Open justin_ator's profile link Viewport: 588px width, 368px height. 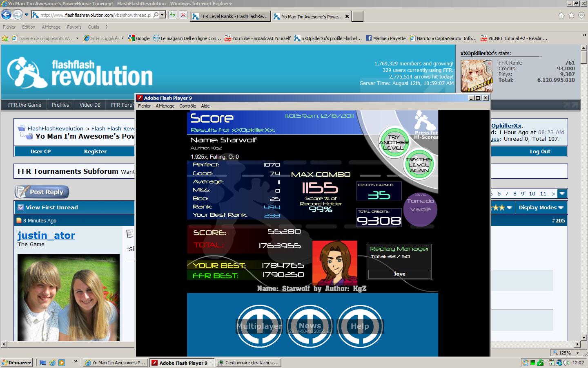tap(46, 235)
